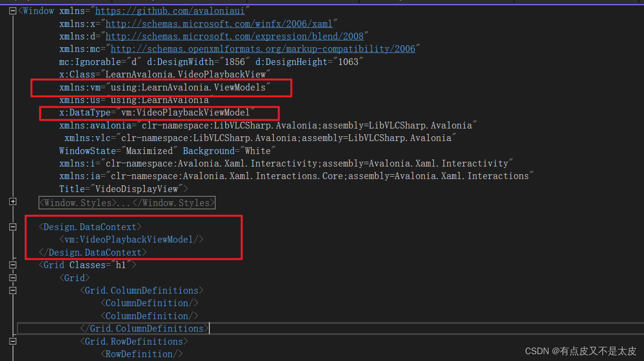
Task: Collapse the Window root element fold marker
Action: tap(12, 10)
